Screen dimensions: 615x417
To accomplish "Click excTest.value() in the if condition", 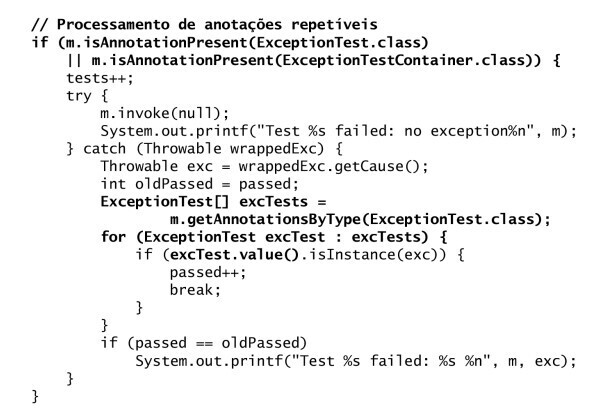I will [x=235, y=255].
